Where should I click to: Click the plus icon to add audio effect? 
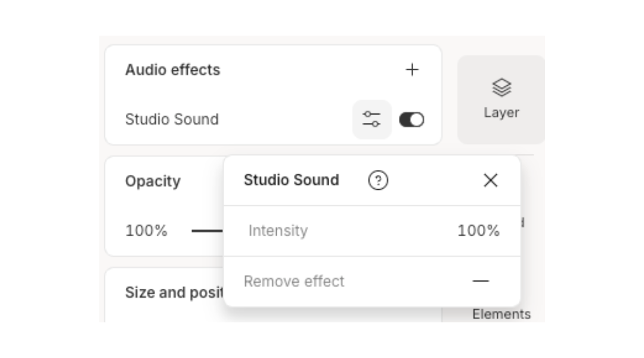click(413, 70)
